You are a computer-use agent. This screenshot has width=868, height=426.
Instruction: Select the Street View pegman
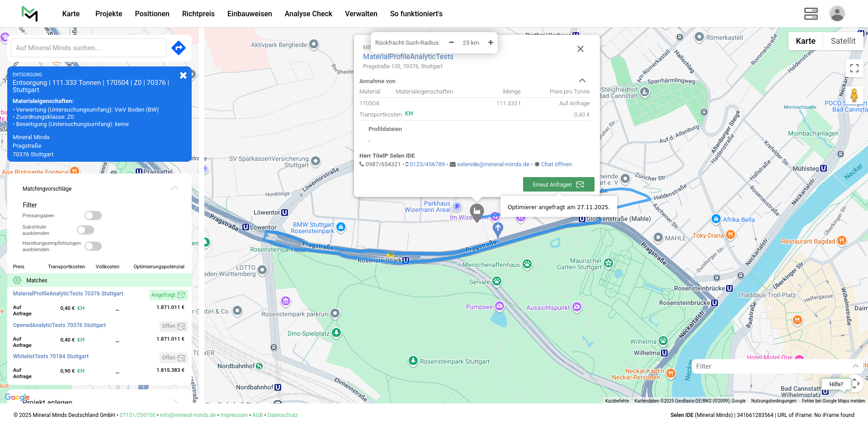tap(854, 95)
